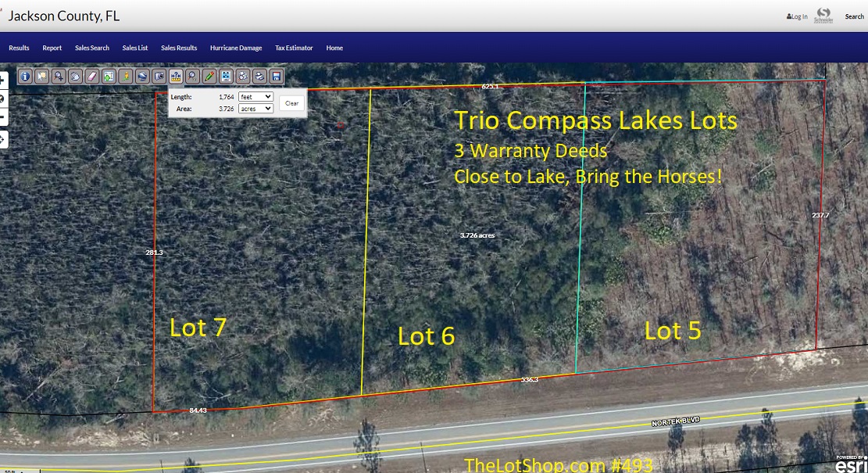Zoom in with the plus map control

(x=2, y=81)
